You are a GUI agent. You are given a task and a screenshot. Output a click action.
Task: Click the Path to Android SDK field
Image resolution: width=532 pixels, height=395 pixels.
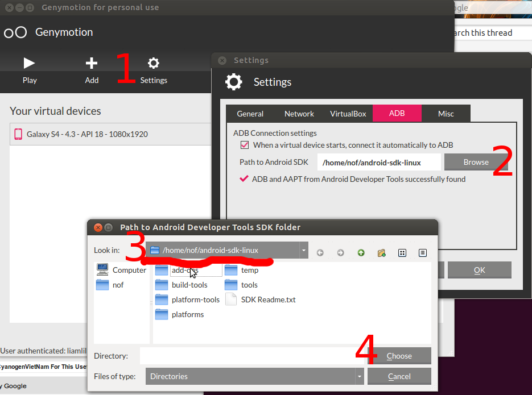coord(378,163)
